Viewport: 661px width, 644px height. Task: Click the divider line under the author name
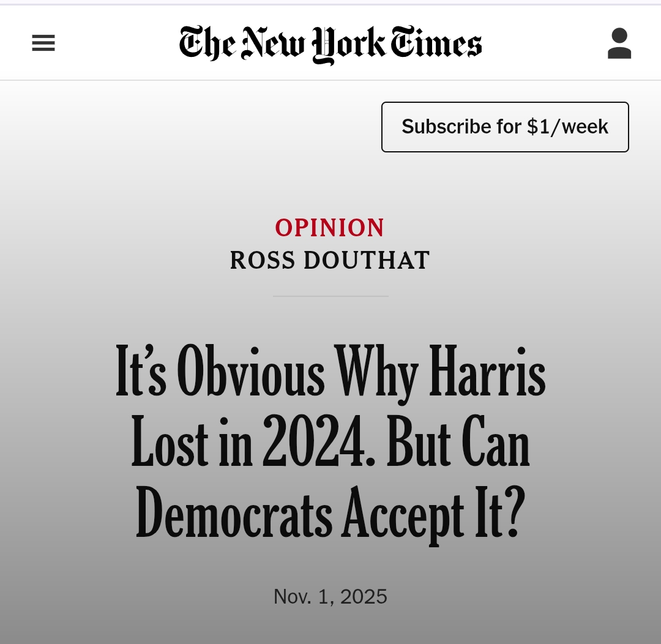coord(330,296)
